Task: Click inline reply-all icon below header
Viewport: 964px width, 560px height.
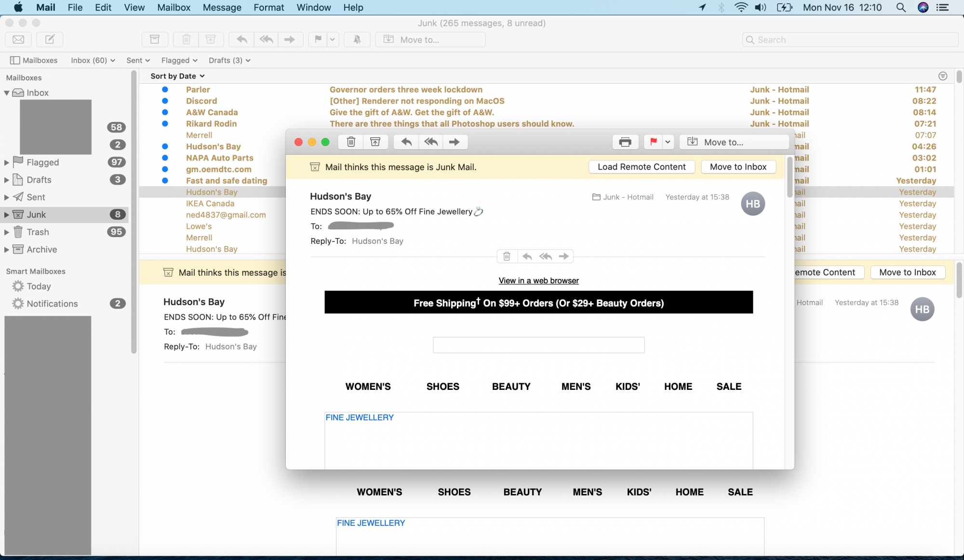Action: click(x=546, y=256)
